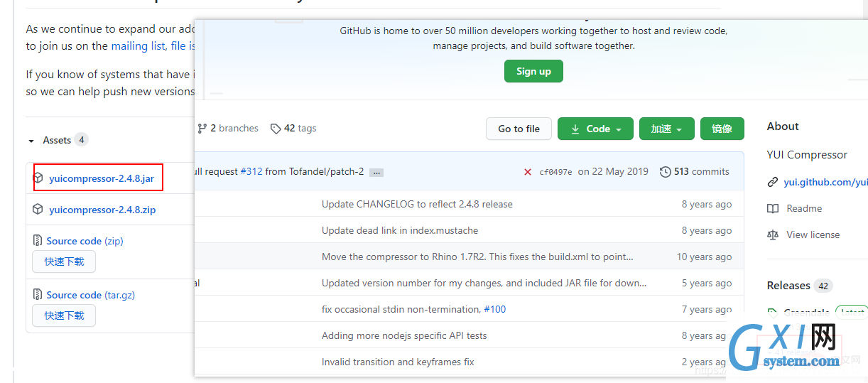
Task: Click the package icon beside yuicompressor-2.4.8.jar
Action: click(x=38, y=178)
